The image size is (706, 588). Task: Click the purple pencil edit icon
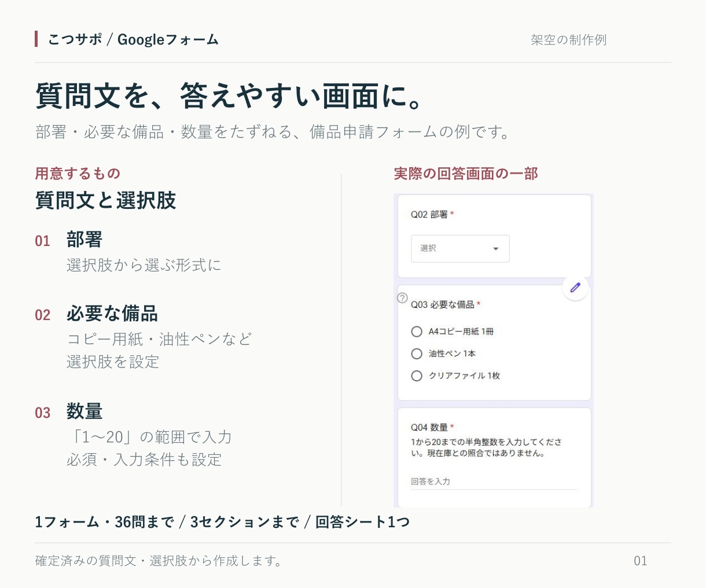click(575, 288)
